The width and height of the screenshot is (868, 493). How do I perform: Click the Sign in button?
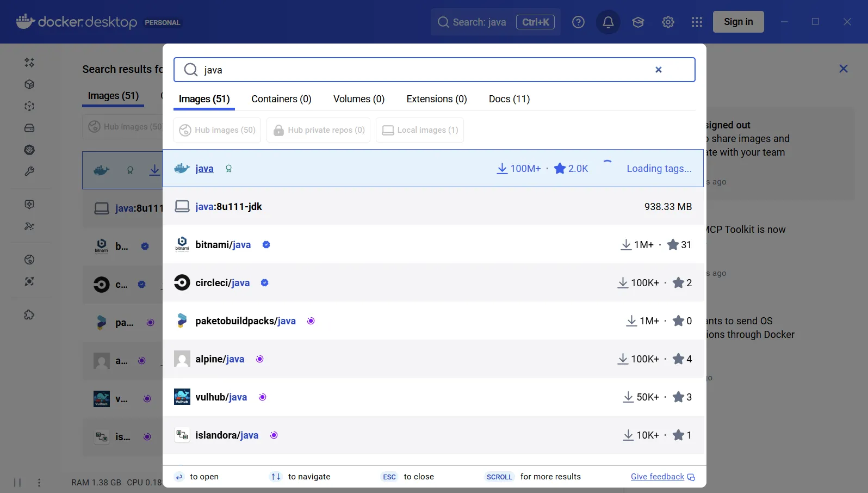pos(738,22)
